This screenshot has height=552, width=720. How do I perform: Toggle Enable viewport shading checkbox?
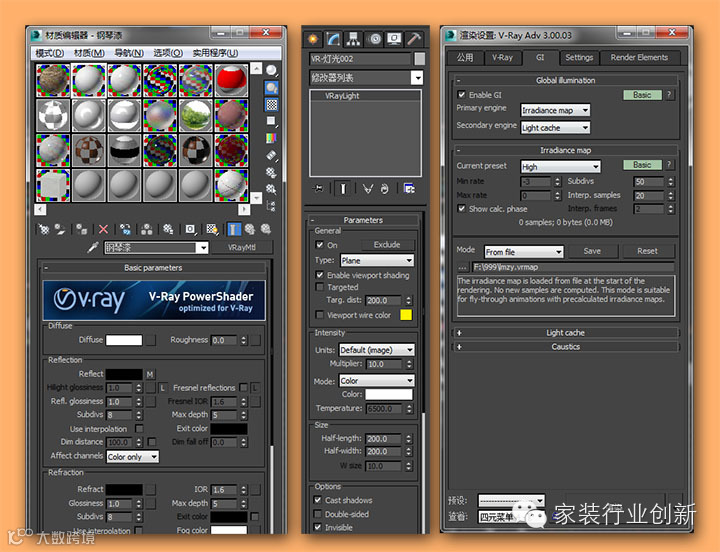(x=320, y=275)
